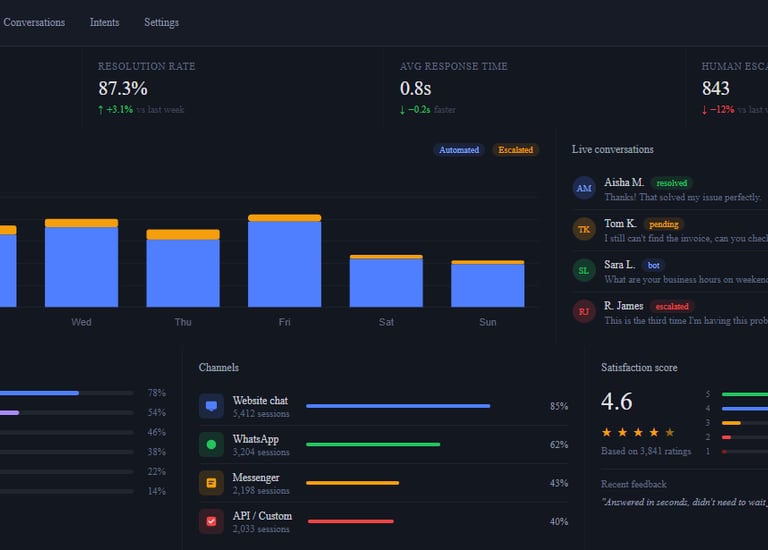Click the Sunday bar in the chart
This screenshot has height=550, width=768.
pos(487,284)
